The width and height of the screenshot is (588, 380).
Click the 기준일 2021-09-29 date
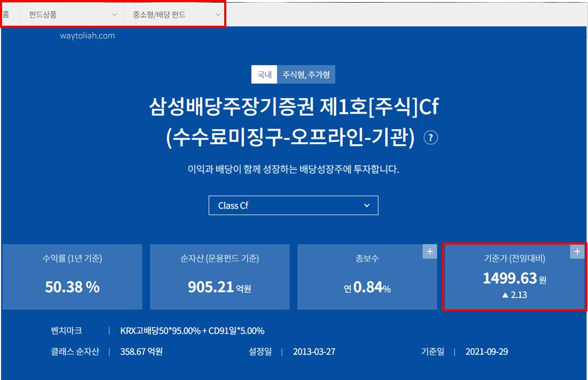pyautogui.click(x=487, y=352)
